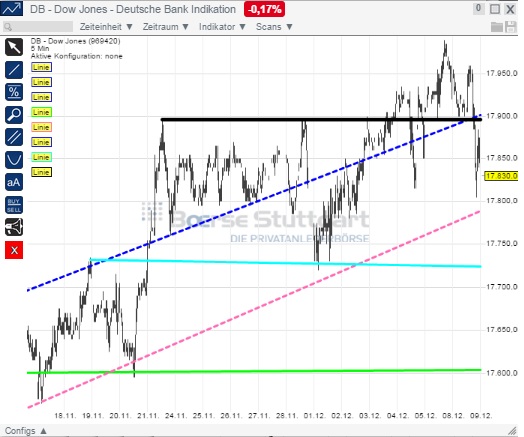Click the 24.11. date label
Viewport: 524px width, 437px height.
(175, 416)
